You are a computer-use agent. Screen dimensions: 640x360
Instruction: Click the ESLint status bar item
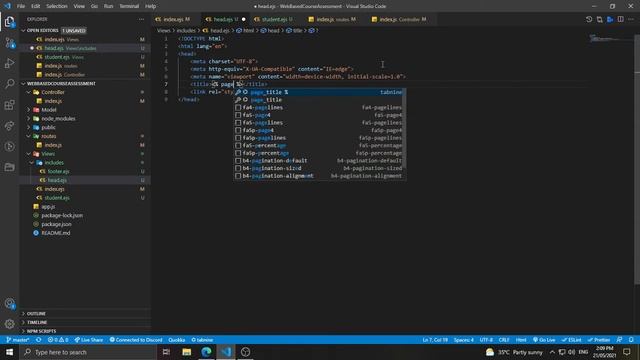tap(571, 340)
